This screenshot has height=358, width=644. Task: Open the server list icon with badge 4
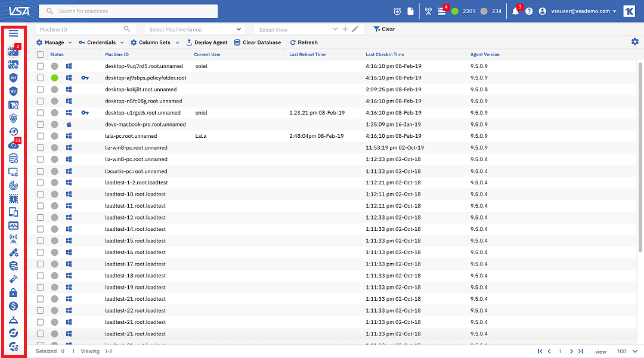tap(442, 11)
